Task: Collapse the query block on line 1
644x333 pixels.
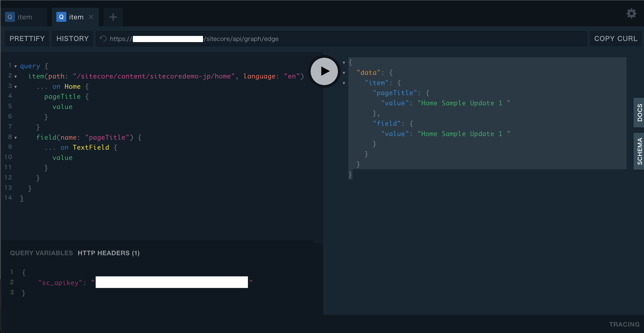Action: click(x=15, y=66)
